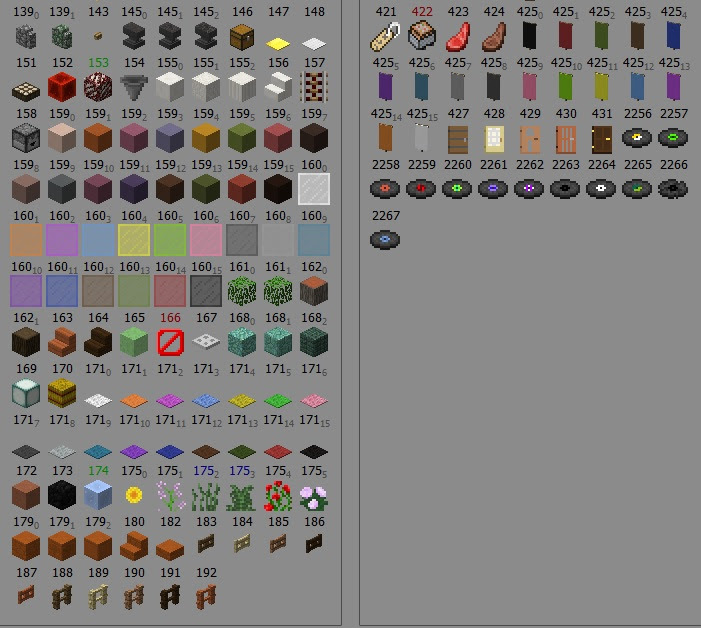Pick the iron trapdoor icon 167
Viewport: 701px width, 628px height.
tap(206, 342)
